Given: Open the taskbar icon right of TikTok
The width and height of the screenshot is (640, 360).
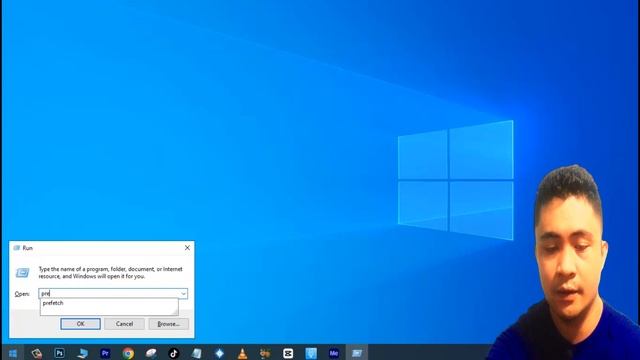Looking at the screenshot, I should [197, 353].
